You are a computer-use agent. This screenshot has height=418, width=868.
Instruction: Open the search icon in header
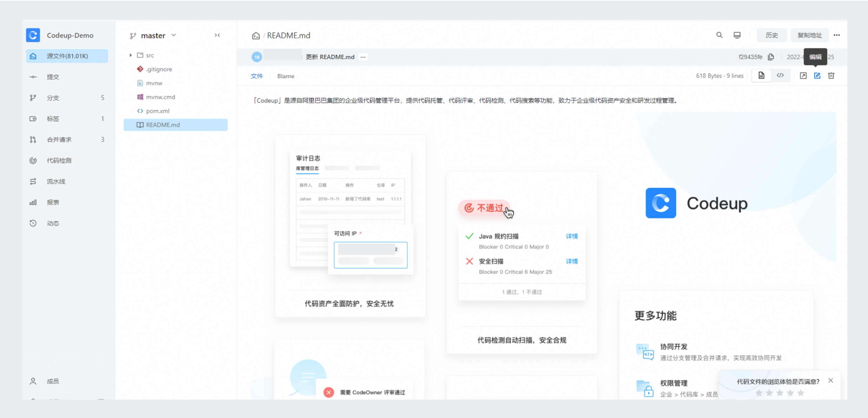pyautogui.click(x=720, y=35)
